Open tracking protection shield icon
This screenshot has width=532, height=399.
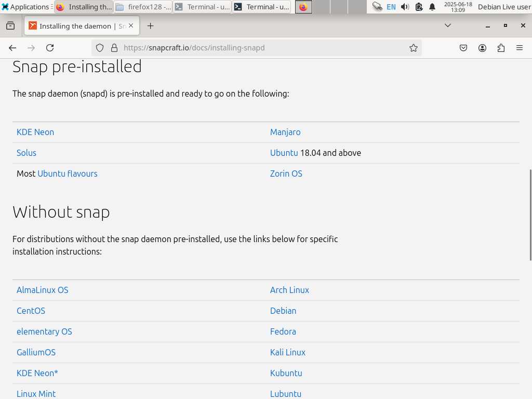coord(100,48)
